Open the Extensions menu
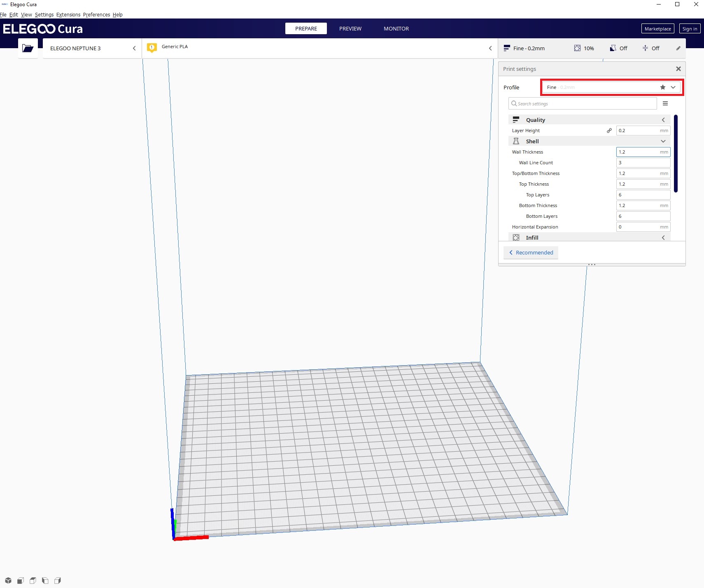Image resolution: width=704 pixels, height=588 pixels. click(68, 15)
